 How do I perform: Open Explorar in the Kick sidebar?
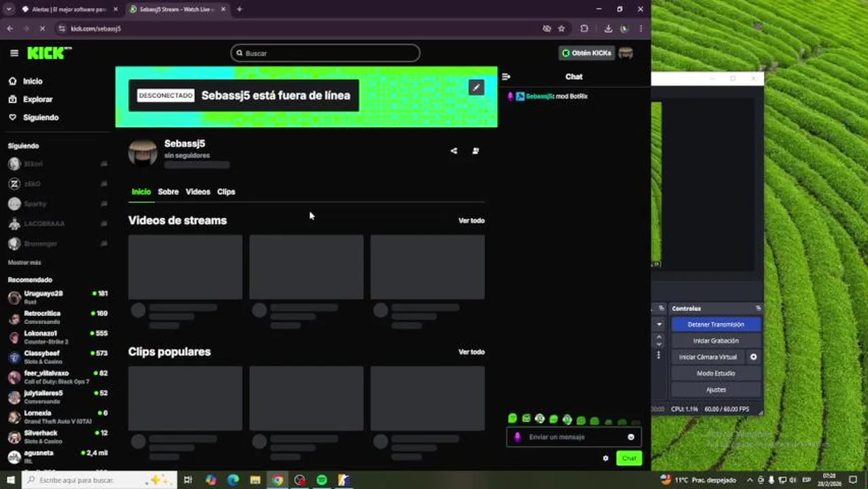(x=31, y=99)
